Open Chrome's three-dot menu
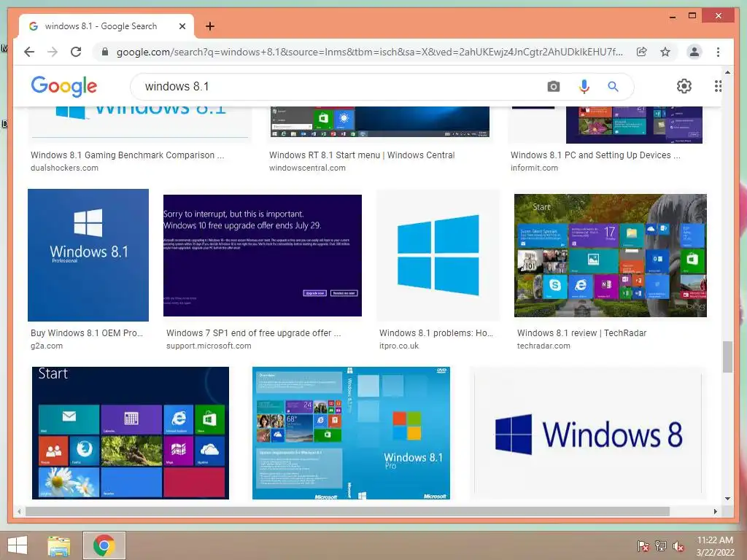Image resolution: width=747 pixels, height=560 pixels. (x=718, y=52)
